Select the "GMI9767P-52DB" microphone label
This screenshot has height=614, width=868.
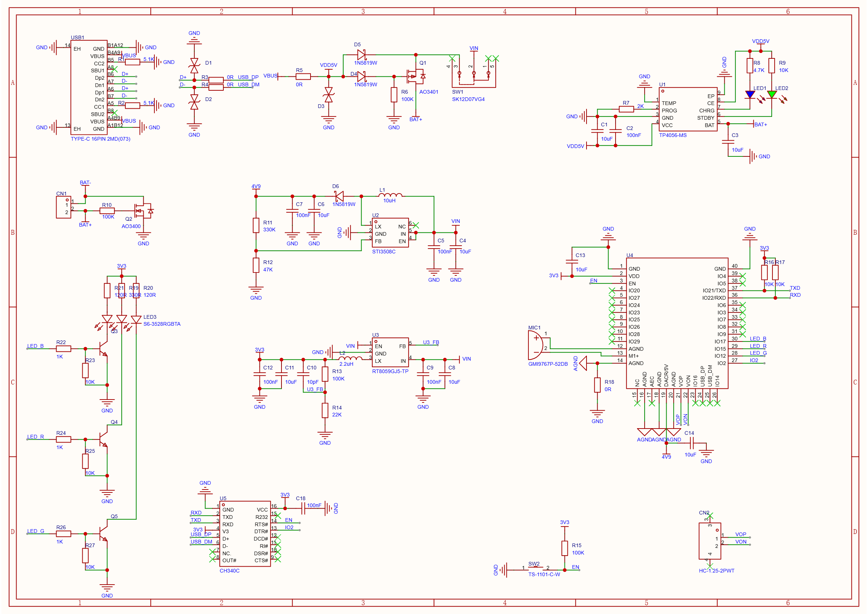click(x=548, y=364)
